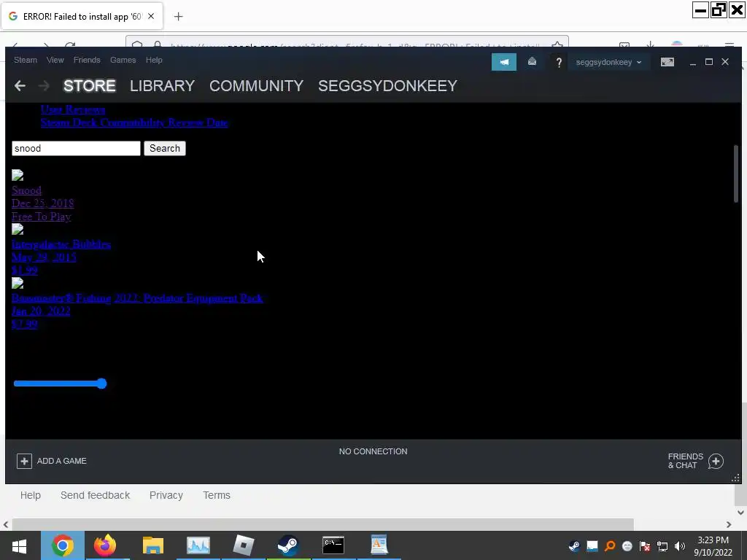747x560 pixels.
Task: Switch to the COMMUNITY tab
Action: [256, 86]
